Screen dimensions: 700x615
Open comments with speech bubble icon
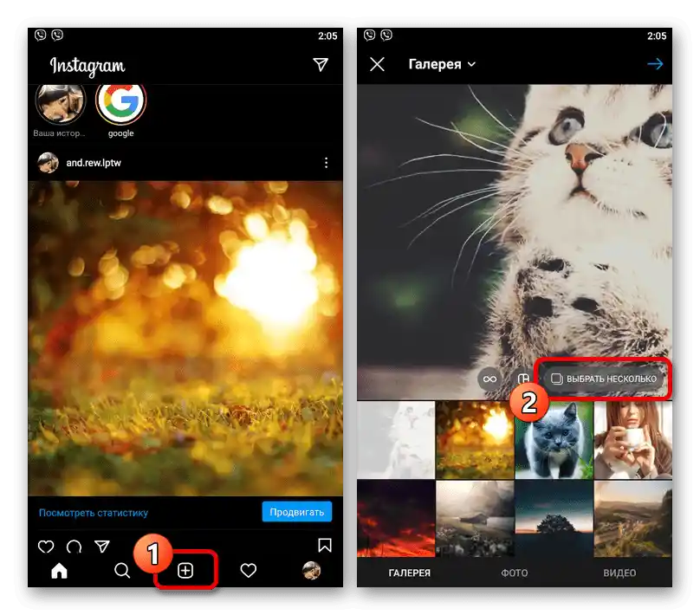[74, 547]
